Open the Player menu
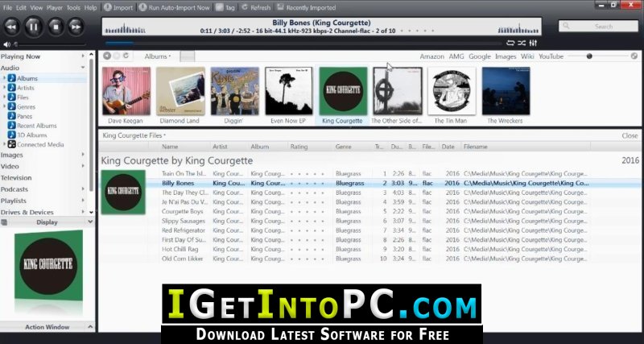Image resolution: width=644 pixels, height=344 pixels. (54, 7)
